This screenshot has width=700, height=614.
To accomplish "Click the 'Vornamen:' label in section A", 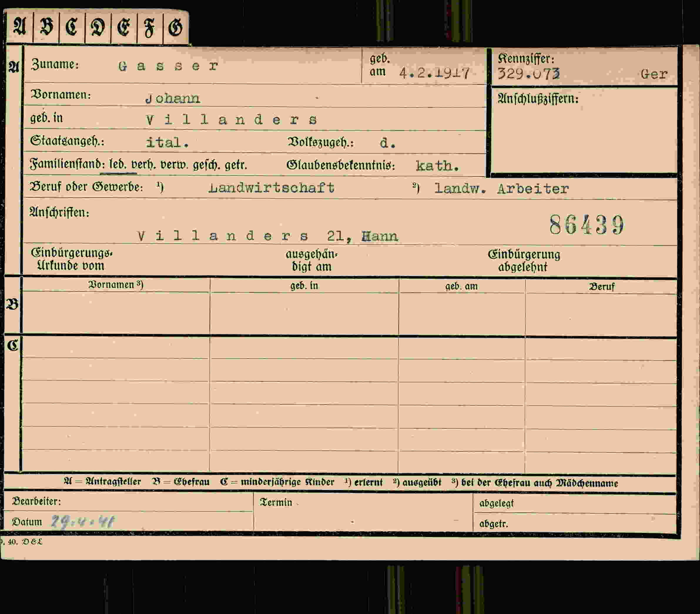I will [61, 94].
